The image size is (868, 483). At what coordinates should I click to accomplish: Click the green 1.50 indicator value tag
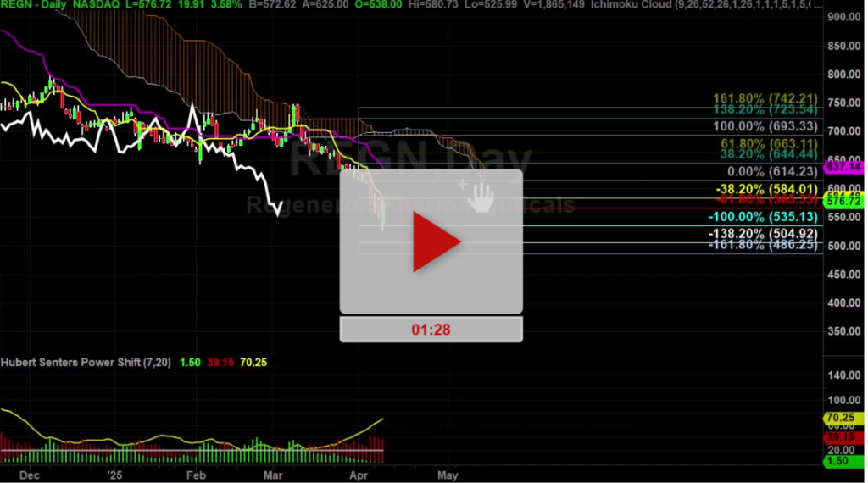[843, 461]
